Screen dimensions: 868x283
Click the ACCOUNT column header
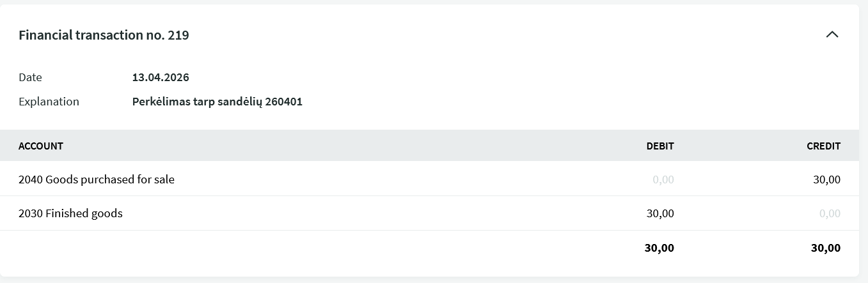click(x=41, y=146)
